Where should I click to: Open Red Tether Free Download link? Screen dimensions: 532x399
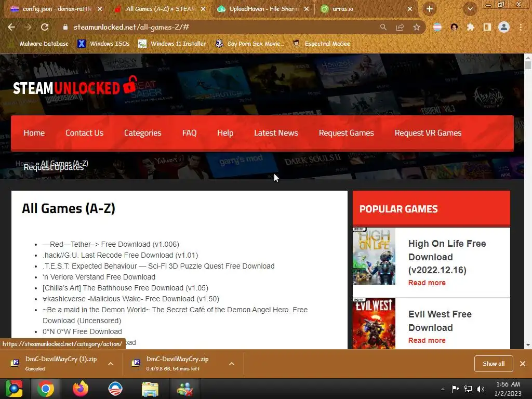[x=111, y=244]
